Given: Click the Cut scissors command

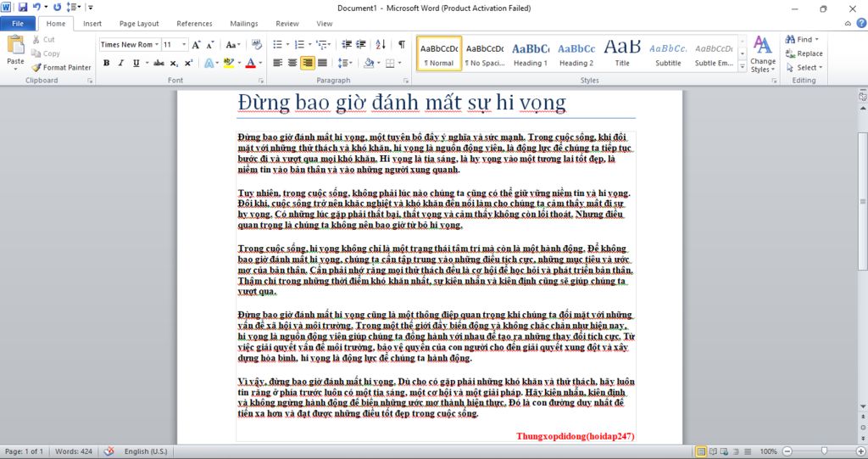Looking at the screenshot, I should tap(43, 39).
